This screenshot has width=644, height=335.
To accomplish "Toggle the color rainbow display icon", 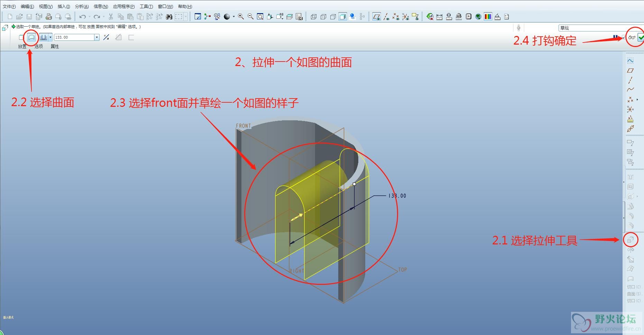I will pyautogui.click(x=488, y=17).
